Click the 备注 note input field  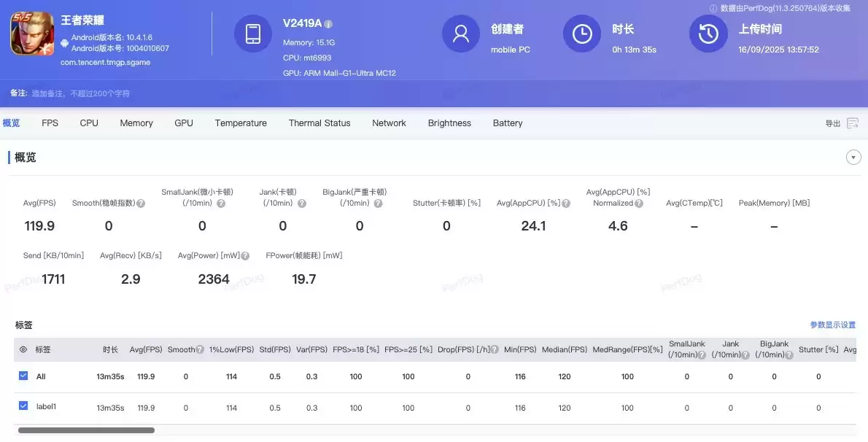(x=109, y=93)
